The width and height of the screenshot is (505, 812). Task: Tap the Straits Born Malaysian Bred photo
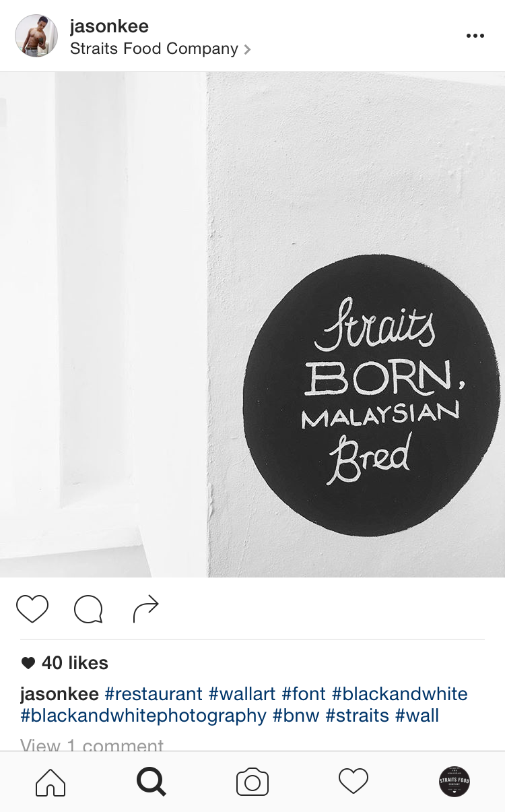pyautogui.click(x=252, y=324)
